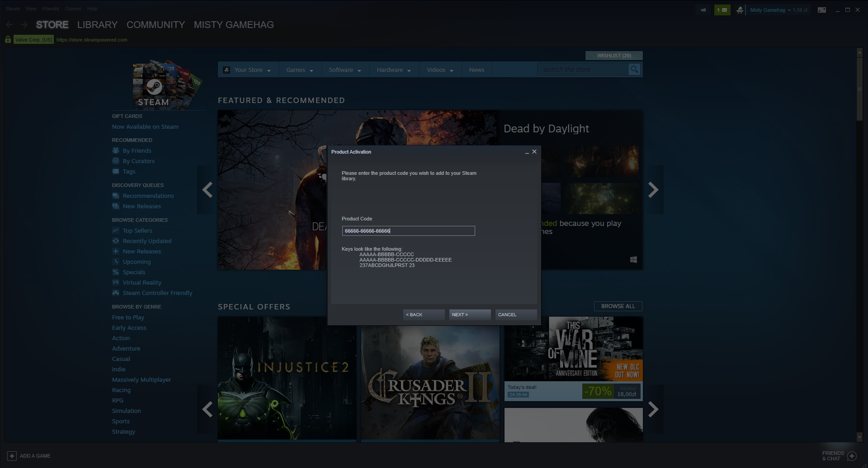Open the Massively Multiplayer genre link
Screen dimensions: 868x468
[142, 380]
